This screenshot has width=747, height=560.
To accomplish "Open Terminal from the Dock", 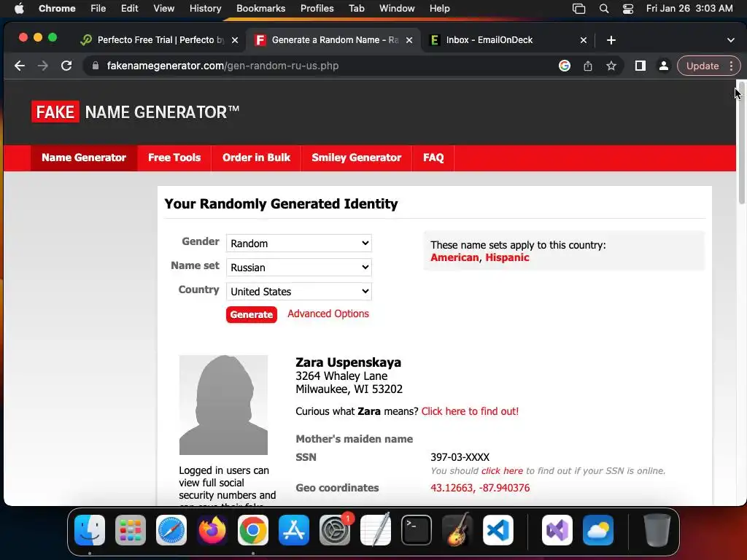I will [x=417, y=530].
